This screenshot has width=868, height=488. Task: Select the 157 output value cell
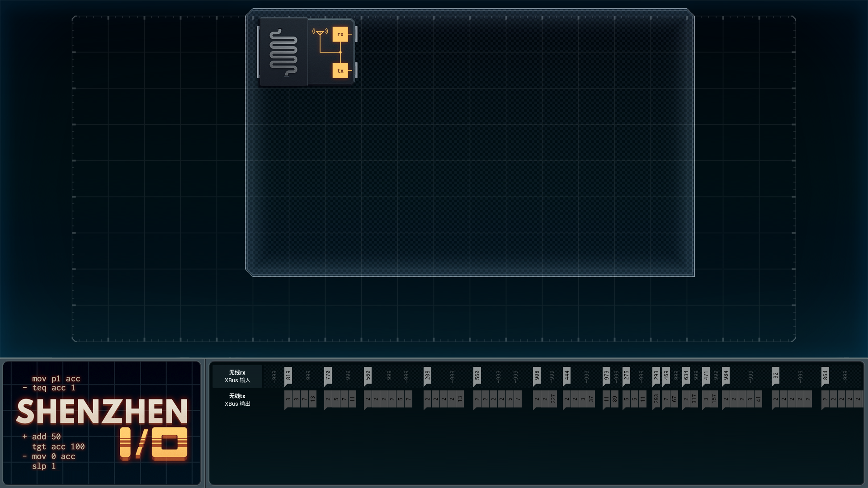pyautogui.click(x=714, y=399)
